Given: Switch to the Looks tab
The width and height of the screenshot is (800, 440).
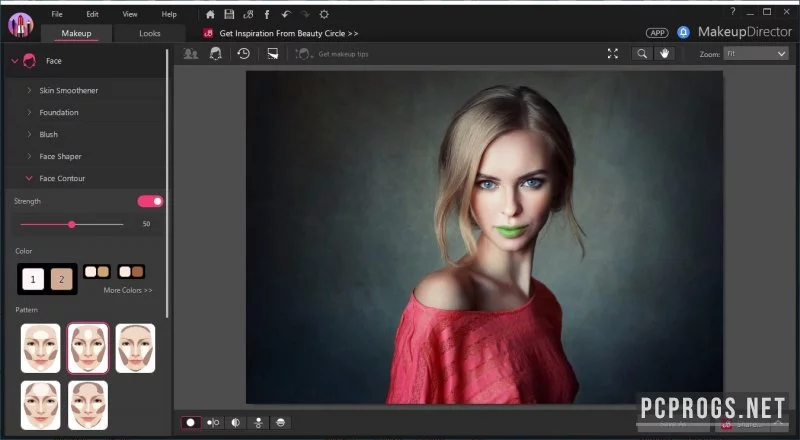Looking at the screenshot, I should pos(149,33).
